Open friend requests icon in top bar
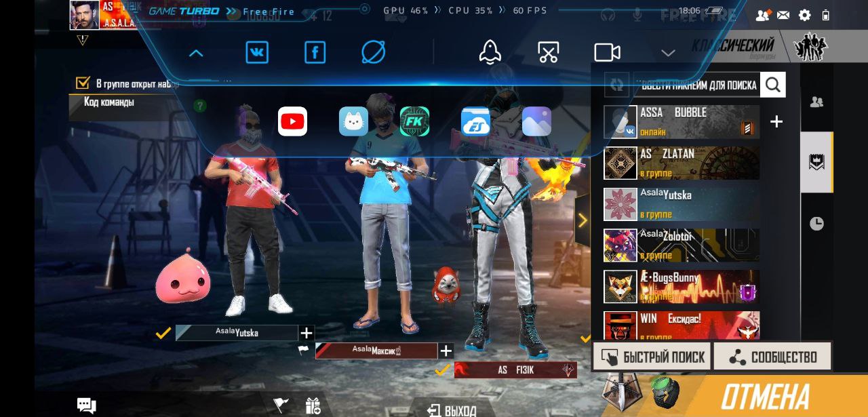The width and height of the screenshot is (868, 417). click(764, 15)
